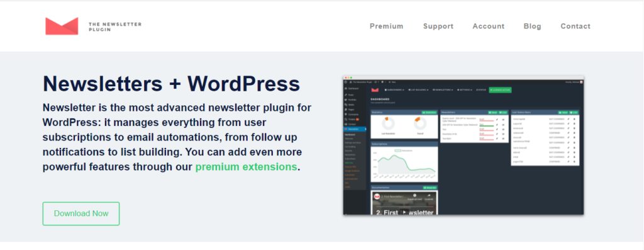Click the Subscriptions line chart

point(404,164)
